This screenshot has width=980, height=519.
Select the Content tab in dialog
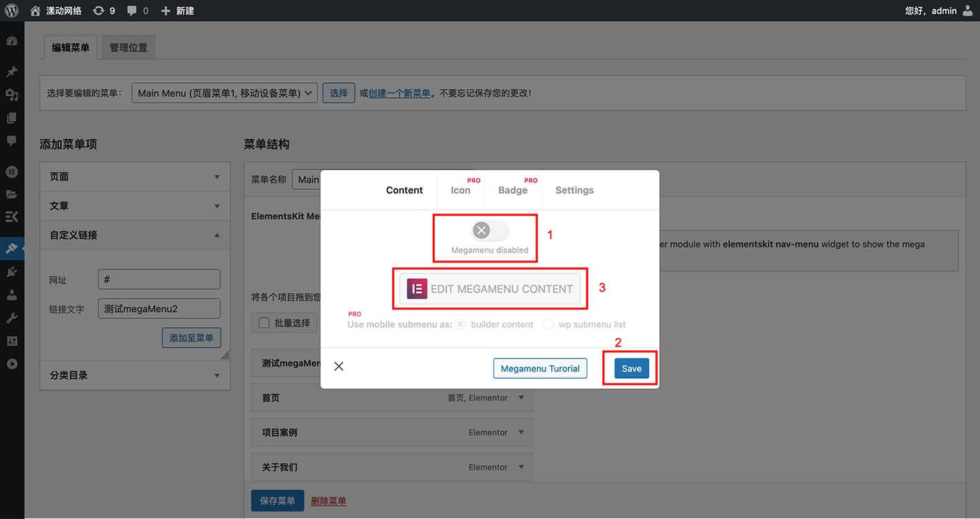pyautogui.click(x=404, y=190)
